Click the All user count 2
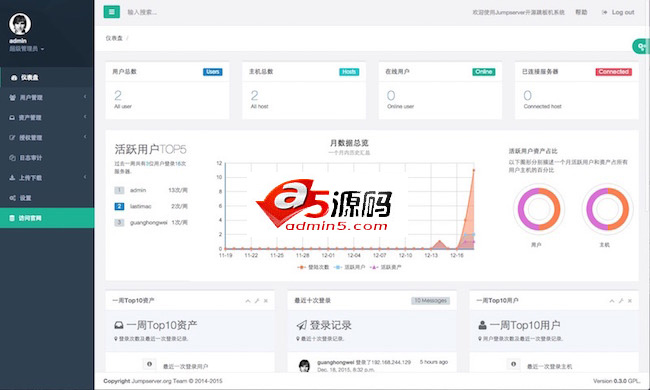Viewport: 650px width, 390px height. coord(118,95)
